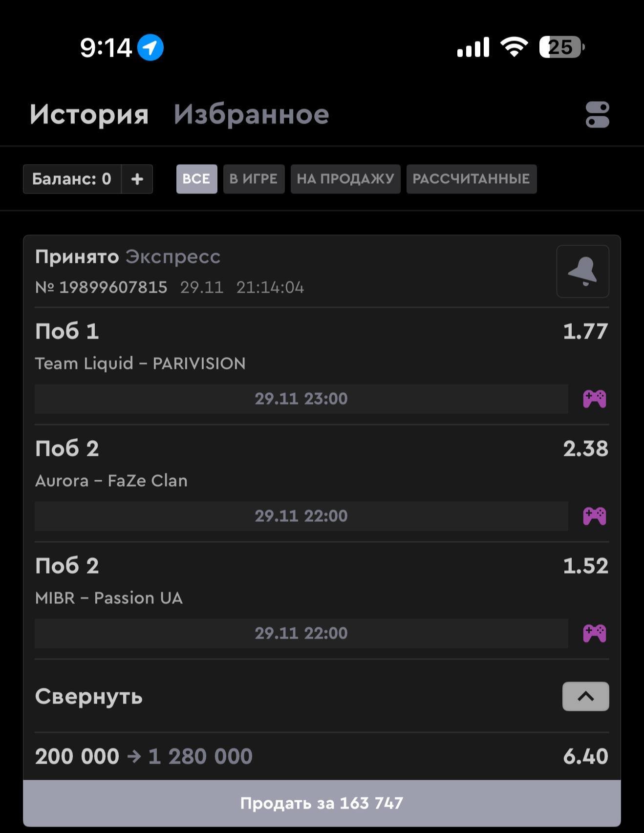Screen dimensions: 644x833
Task: Tap the gamepad icon for Aurora – FaZe Clan
Action: click(x=594, y=516)
